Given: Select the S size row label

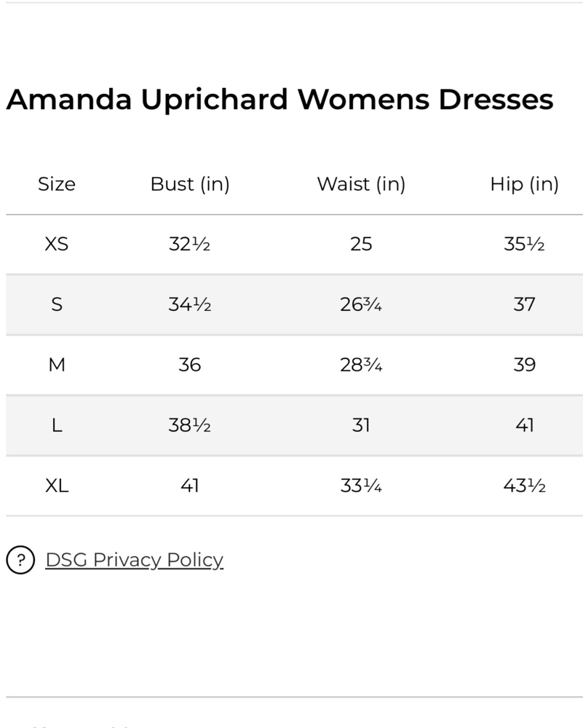Looking at the screenshot, I should 57,304.
